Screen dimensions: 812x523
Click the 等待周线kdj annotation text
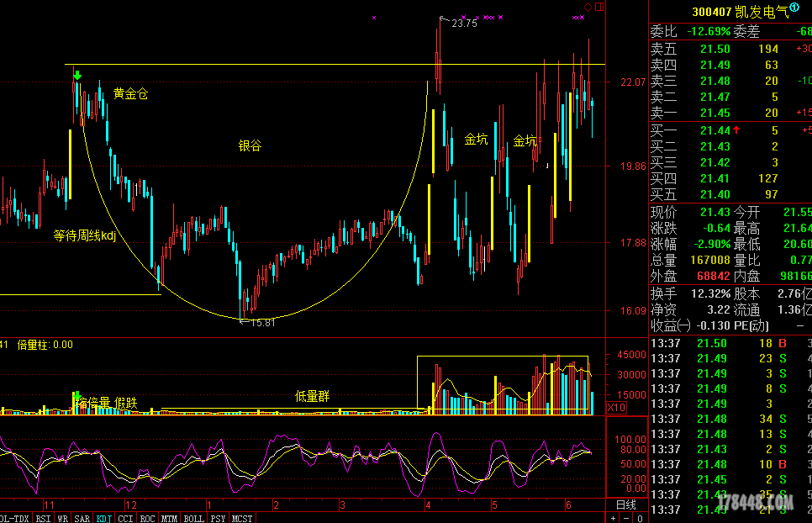click(x=84, y=235)
